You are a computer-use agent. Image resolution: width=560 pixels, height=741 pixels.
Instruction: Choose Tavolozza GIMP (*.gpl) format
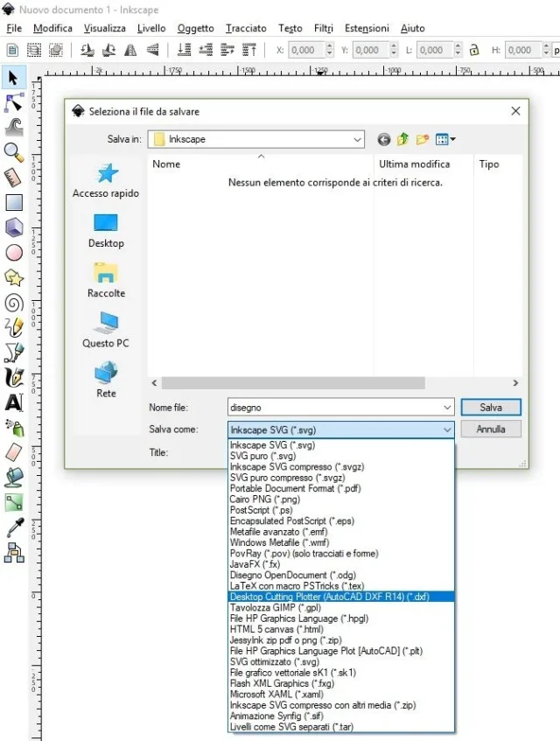point(341,608)
